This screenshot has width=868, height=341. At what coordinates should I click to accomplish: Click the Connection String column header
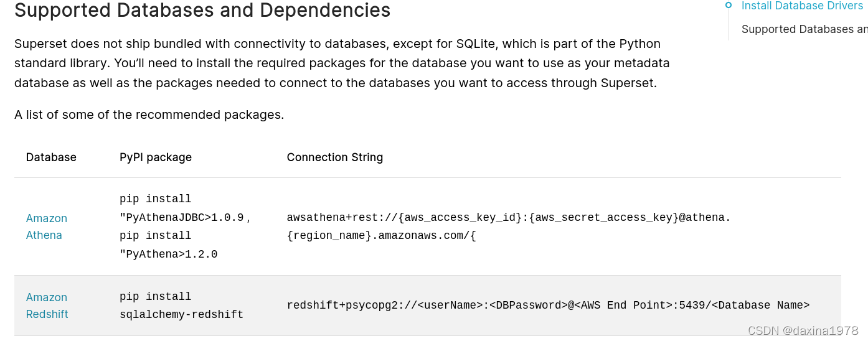pos(334,157)
